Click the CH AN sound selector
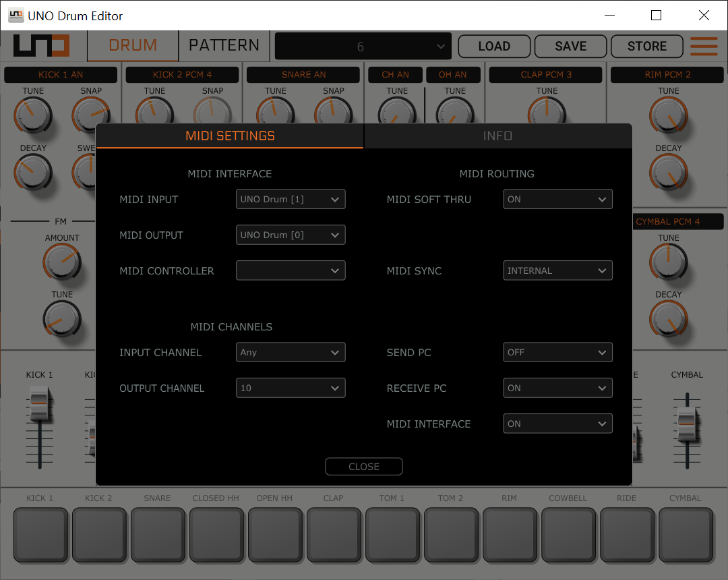This screenshot has height=580, width=728. pyautogui.click(x=395, y=75)
